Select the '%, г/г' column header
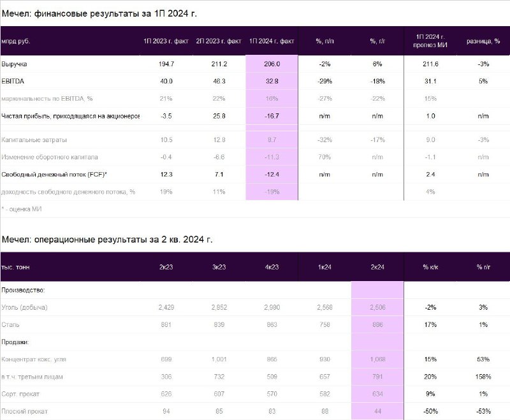Image resolution: width=510 pixels, height=420 pixels. pyautogui.click(x=377, y=41)
